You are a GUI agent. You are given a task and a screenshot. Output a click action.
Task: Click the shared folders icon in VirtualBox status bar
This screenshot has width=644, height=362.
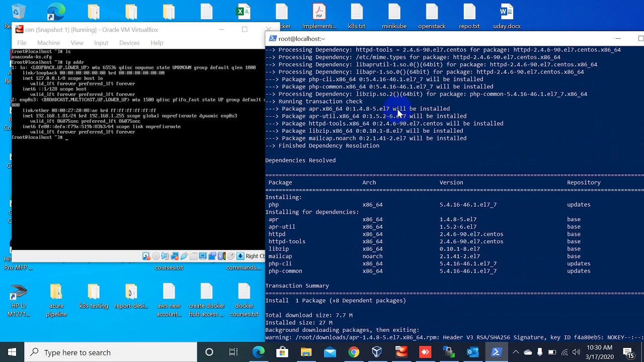coord(193,256)
